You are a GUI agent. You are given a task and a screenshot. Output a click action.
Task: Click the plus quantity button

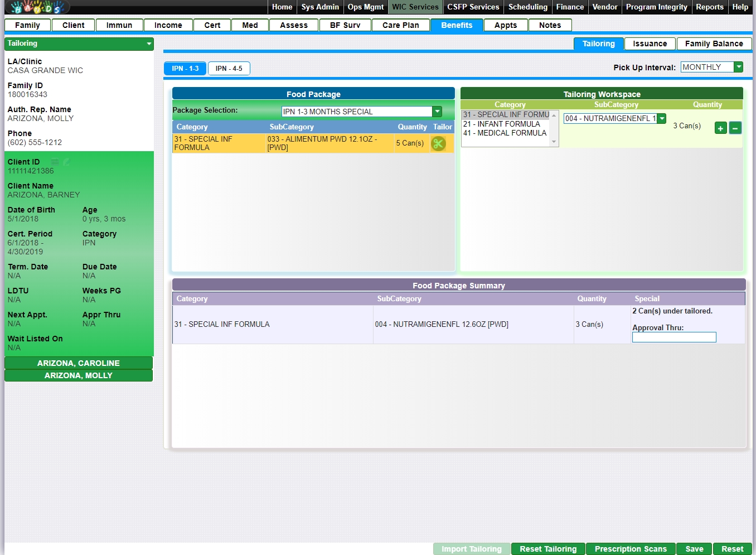720,128
